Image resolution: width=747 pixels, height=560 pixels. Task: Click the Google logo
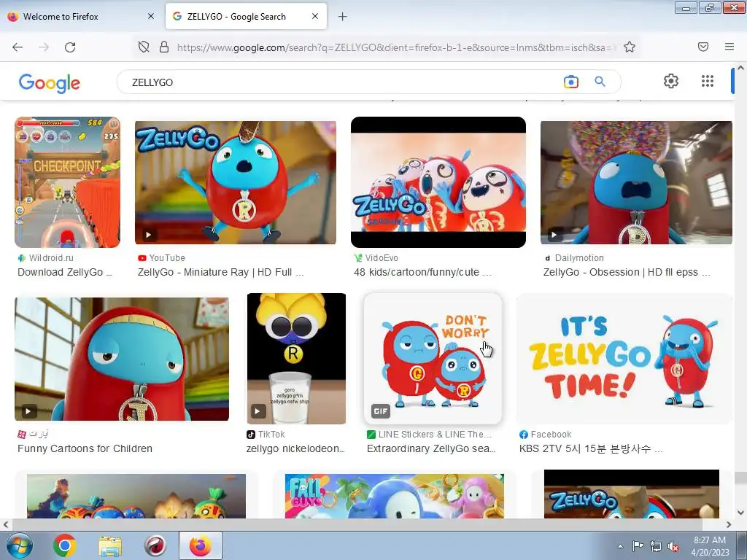pyautogui.click(x=50, y=83)
